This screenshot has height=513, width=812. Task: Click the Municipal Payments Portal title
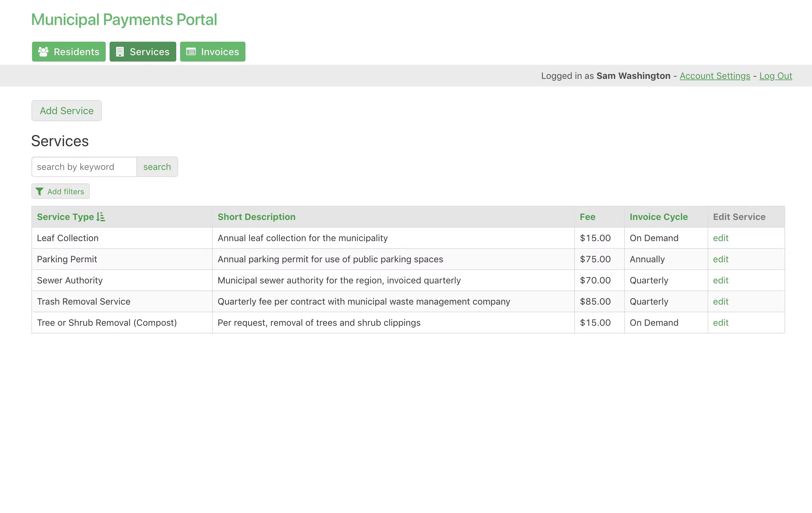[124, 20]
